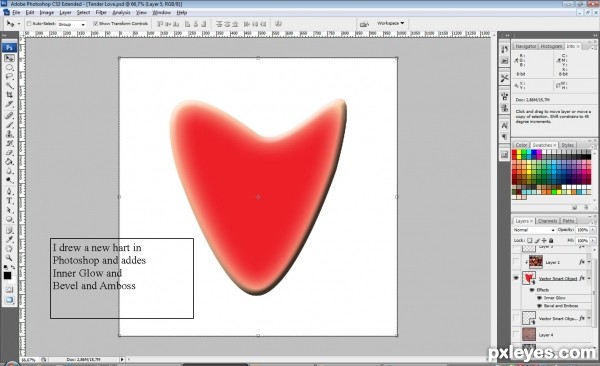Image resolution: width=600 pixels, height=366 pixels.
Task: Select the History Brush tool
Action: click(9, 143)
